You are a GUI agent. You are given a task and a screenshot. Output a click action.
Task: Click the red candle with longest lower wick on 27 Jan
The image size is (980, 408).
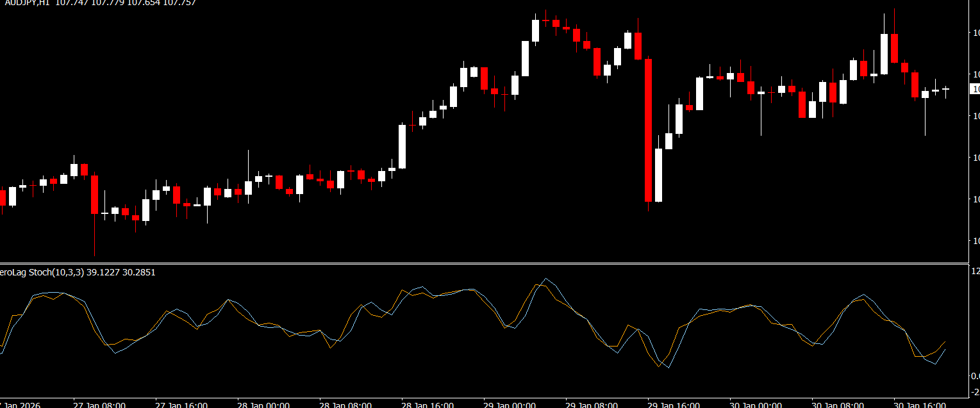pyautogui.click(x=95, y=194)
